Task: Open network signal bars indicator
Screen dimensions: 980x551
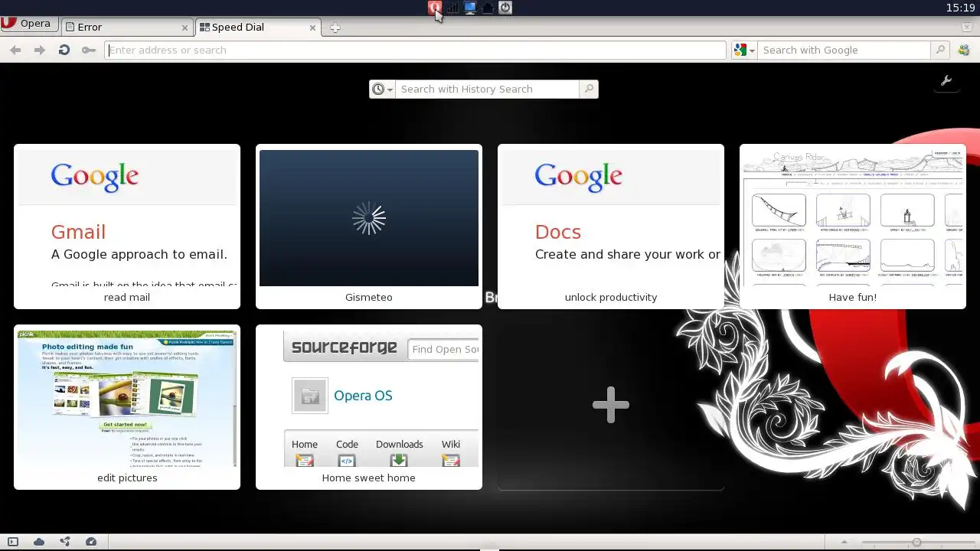Action: coord(452,8)
